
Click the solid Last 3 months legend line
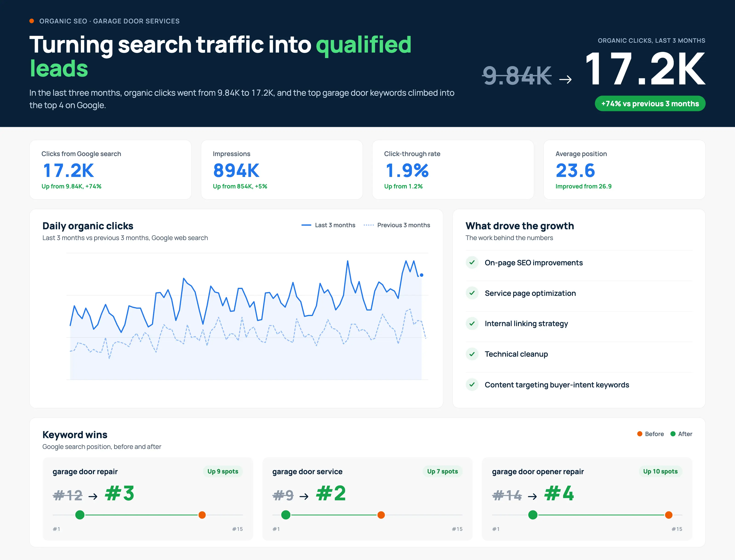coord(306,225)
